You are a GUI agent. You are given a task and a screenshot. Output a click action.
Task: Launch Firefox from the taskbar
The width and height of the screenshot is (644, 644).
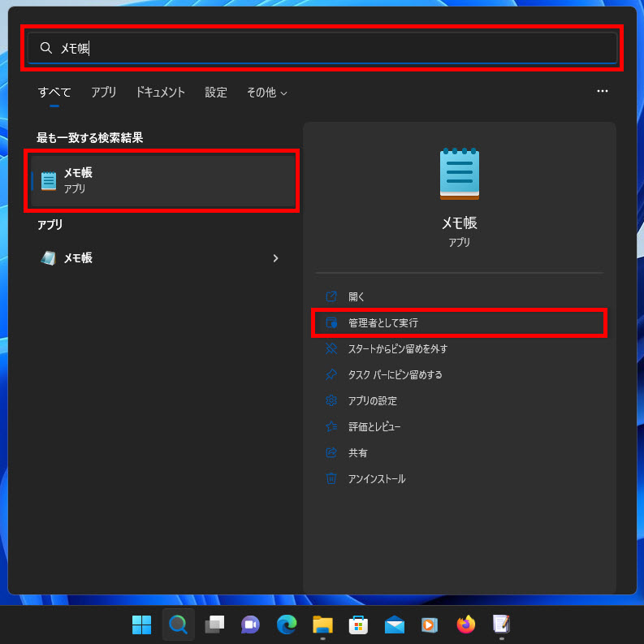465,625
